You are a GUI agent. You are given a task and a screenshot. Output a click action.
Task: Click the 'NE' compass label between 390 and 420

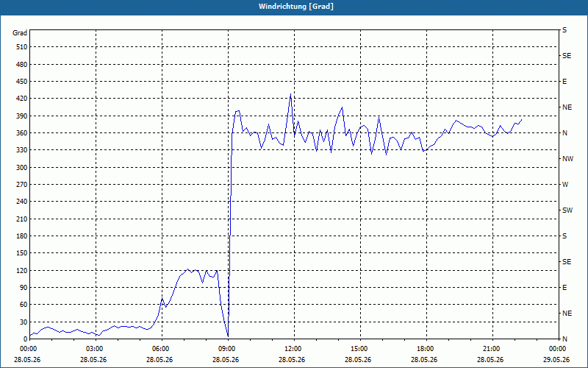(567, 107)
